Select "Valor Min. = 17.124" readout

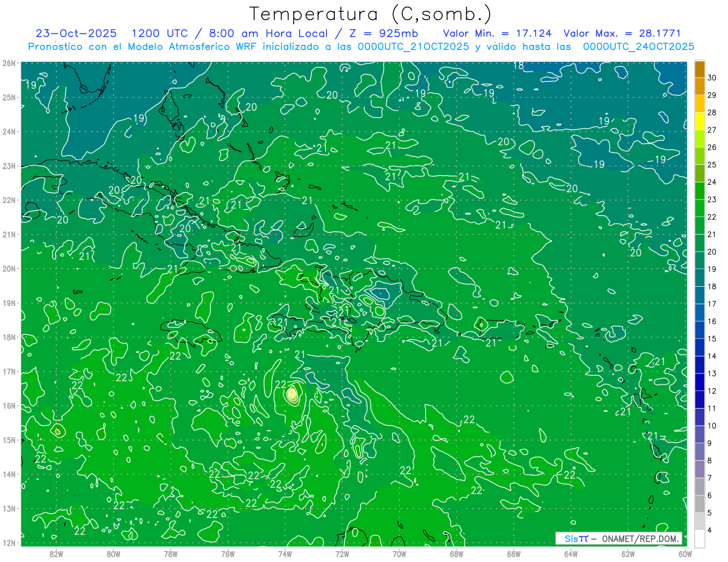(497, 33)
